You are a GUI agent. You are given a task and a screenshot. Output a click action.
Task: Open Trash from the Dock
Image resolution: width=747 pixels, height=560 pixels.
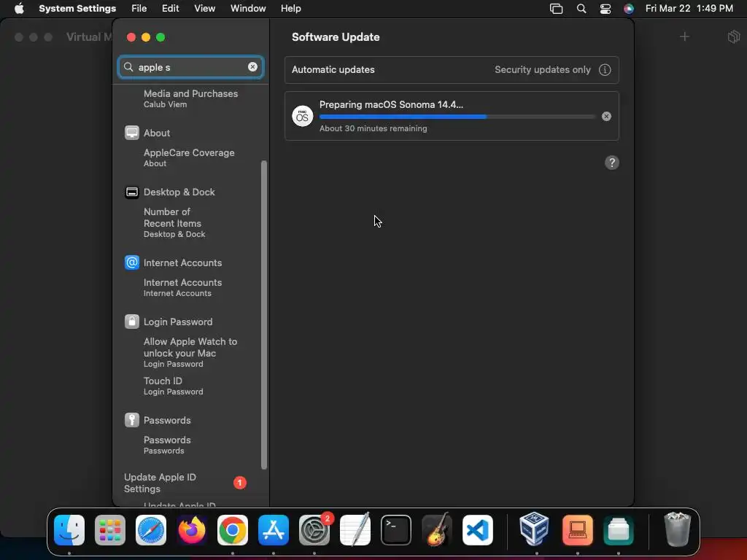(x=677, y=529)
